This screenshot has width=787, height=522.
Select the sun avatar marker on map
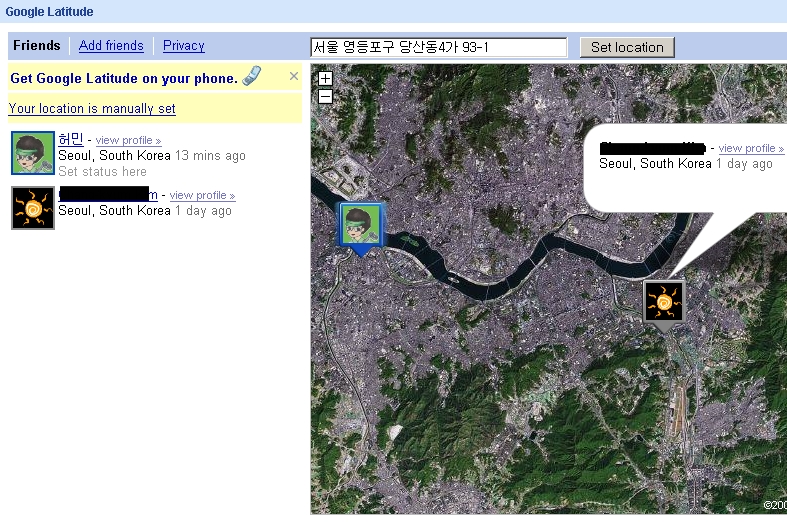pos(664,305)
